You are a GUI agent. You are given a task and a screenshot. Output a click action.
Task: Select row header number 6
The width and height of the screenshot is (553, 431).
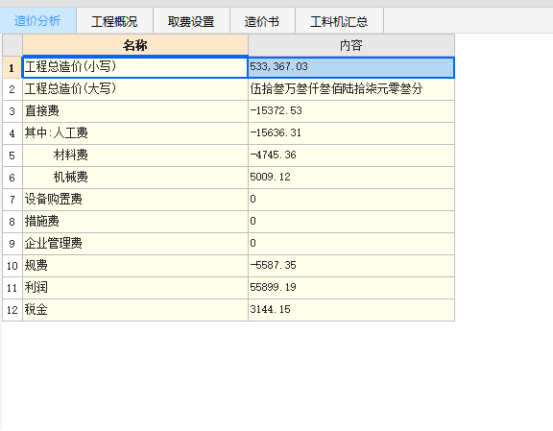12,177
